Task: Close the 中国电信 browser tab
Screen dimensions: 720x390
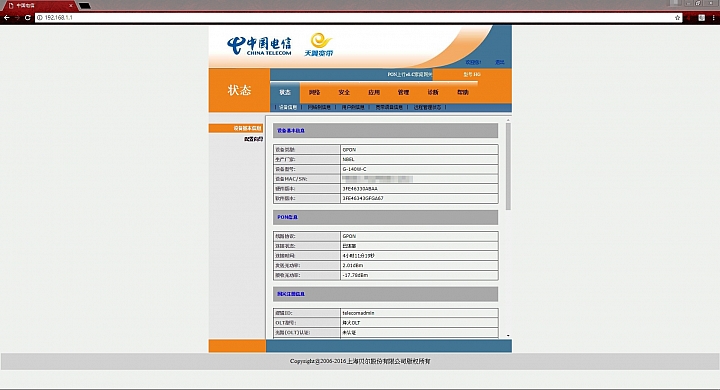Action: click(x=71, y=6)
